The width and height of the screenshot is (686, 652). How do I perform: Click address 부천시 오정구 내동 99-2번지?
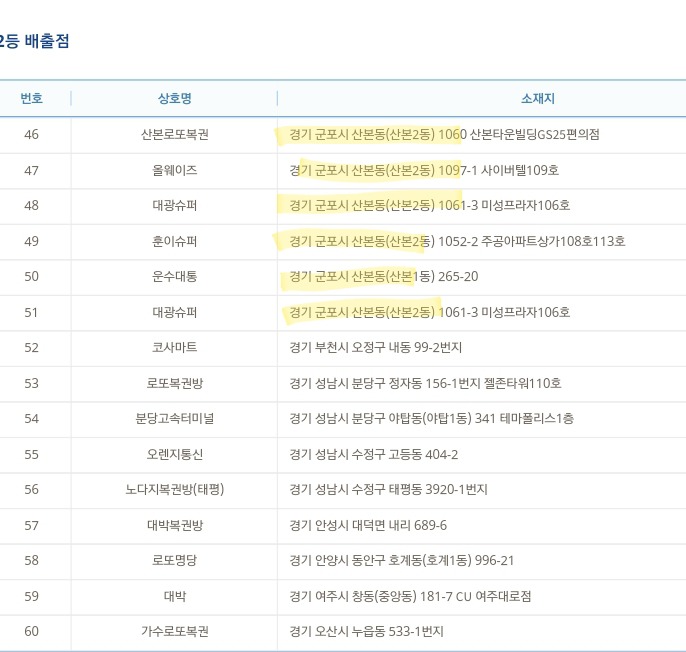coord(375,347)
